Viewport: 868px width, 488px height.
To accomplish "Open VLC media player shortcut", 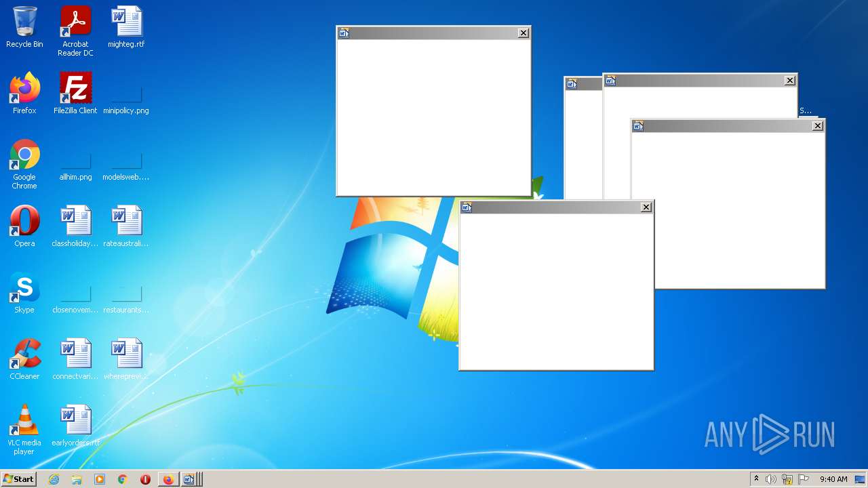I will coord(24,430).
